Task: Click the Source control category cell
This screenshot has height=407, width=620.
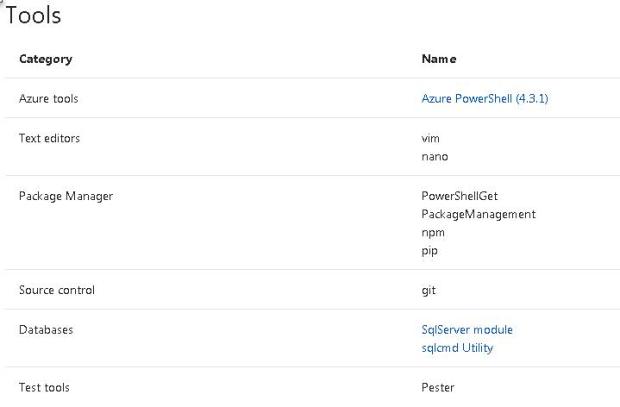Action: pos(57,290)
